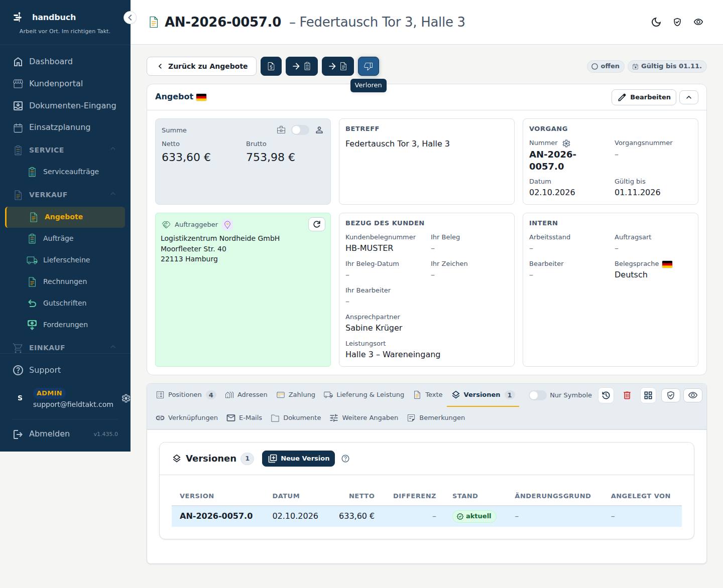Click the eye icon in the header

[x=698, y=22]
